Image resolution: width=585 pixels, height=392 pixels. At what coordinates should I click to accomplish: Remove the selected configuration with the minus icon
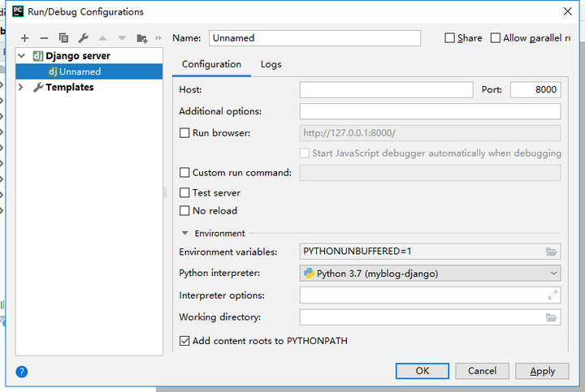coord(44,38)
